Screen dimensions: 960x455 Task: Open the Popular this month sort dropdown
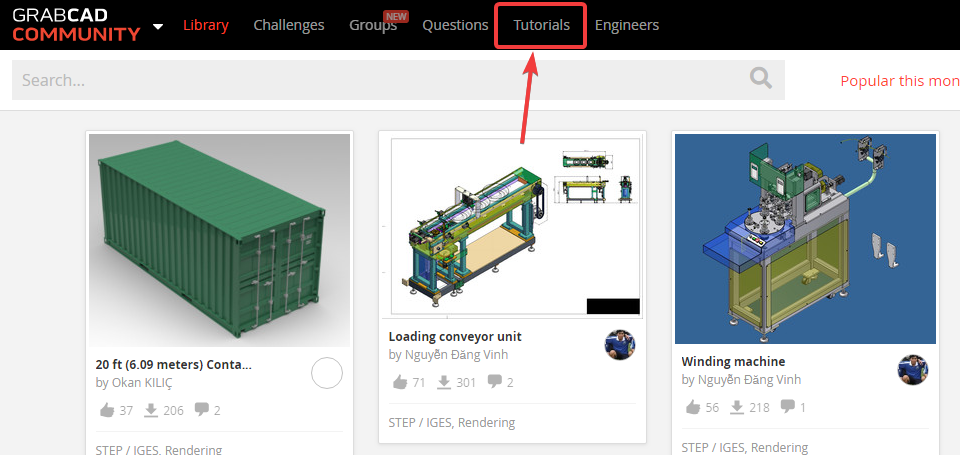[x=899, y=81]
